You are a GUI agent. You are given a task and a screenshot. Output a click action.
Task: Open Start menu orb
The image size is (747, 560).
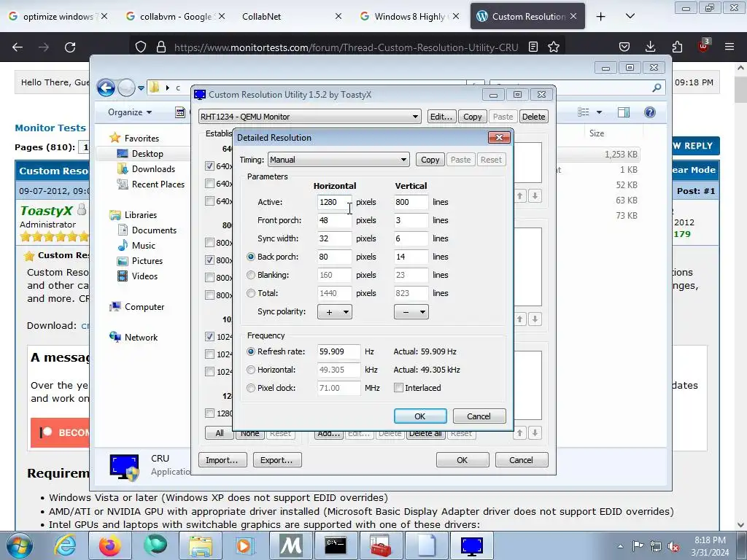[x=20, y=545]
